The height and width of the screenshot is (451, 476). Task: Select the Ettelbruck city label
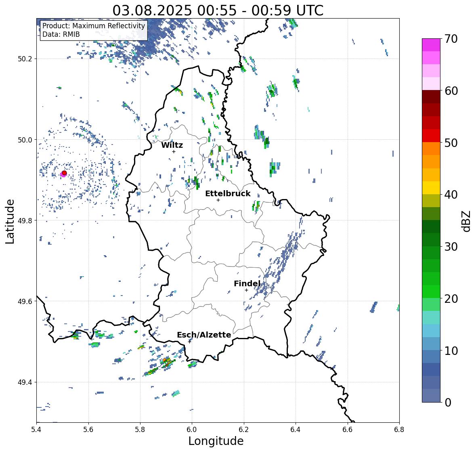tap(228, 194)
